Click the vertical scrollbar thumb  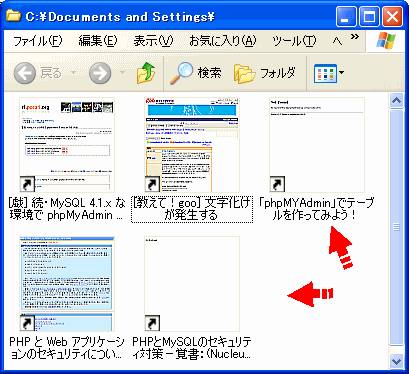[396, 227]
